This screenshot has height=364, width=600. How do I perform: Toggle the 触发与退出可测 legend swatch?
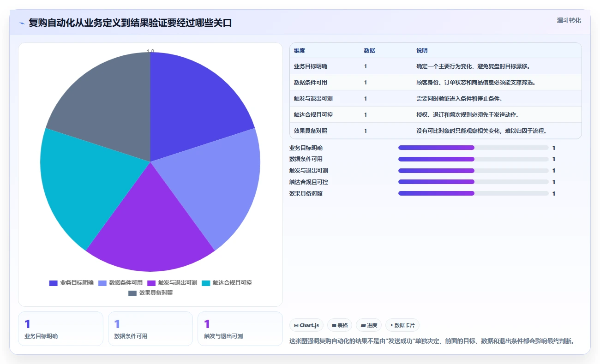(151, 283)
